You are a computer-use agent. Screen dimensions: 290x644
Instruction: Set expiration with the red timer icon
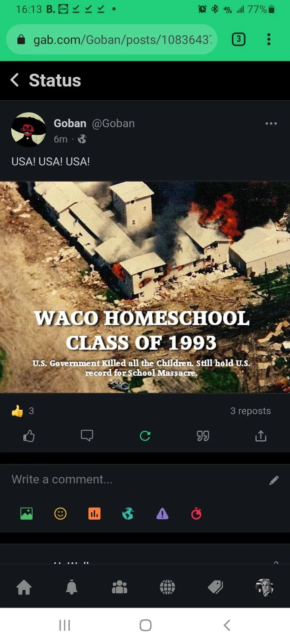[x=196, y=514]
